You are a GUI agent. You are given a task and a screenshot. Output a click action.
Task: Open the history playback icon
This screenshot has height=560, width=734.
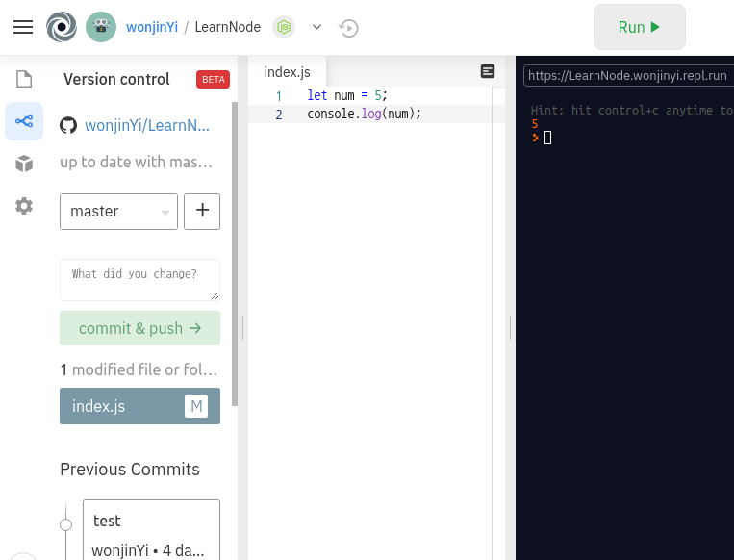pyautogui.click(x=348, y=28)
